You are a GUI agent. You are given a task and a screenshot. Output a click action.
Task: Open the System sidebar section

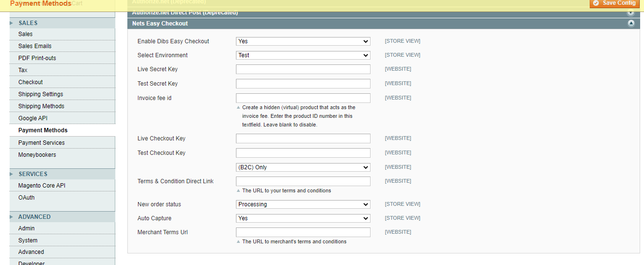(x=62, y=240)
